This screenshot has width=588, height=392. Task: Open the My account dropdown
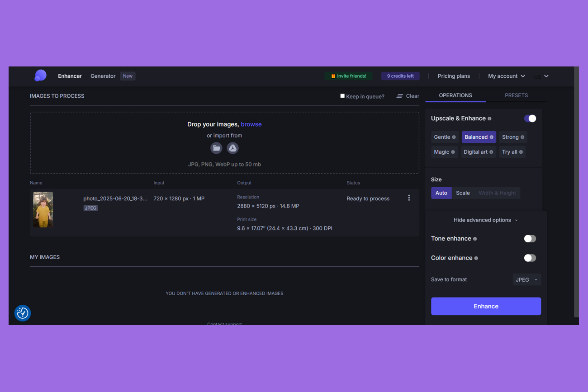[506, 76]
